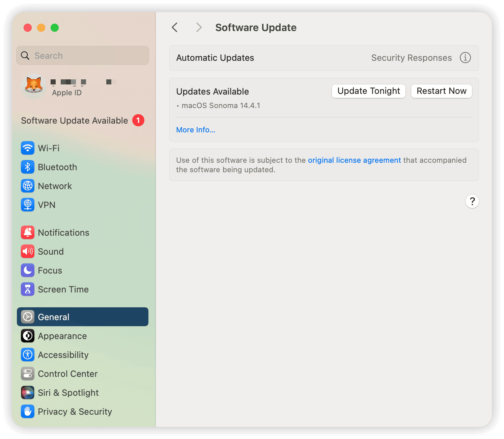Click the Siri & Spotlight icon
This screenshot has width=504, height=439.
click(28, 392)
